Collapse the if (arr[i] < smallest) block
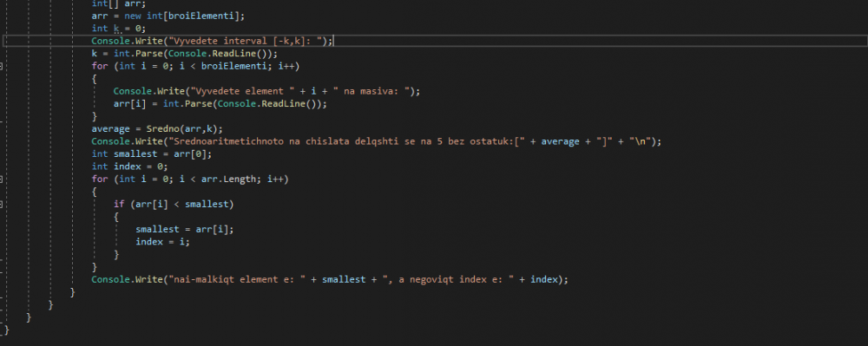This screenshot has width=868, height=346. point(2,205)
